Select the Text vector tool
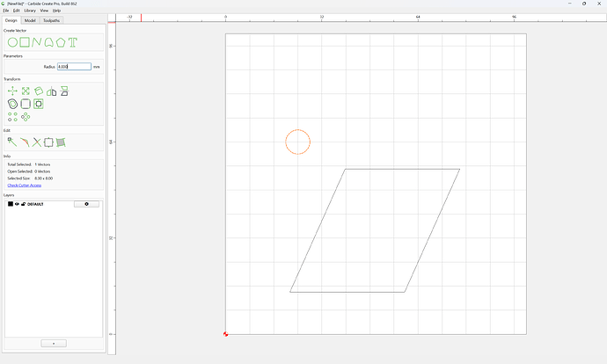This screenshot has height=364, width=607. point(73,42)
